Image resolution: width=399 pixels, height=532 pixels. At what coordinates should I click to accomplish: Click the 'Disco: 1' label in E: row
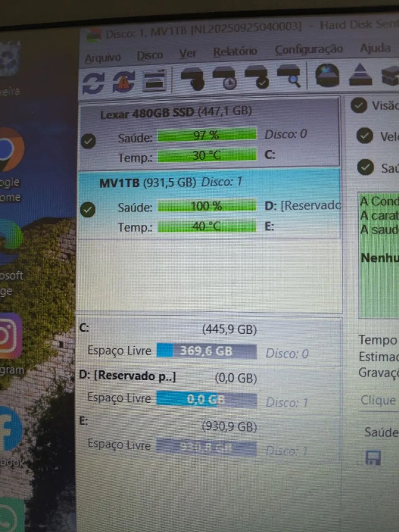286,451
